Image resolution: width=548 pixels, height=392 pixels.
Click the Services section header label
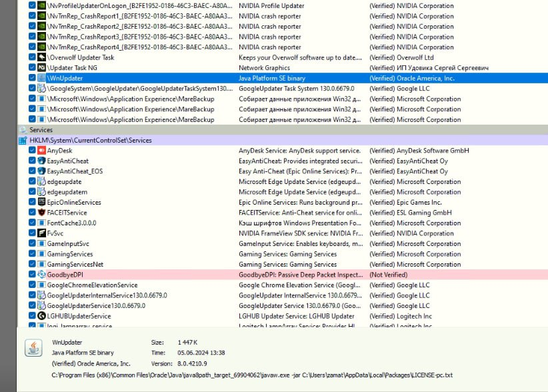[41, 130]
